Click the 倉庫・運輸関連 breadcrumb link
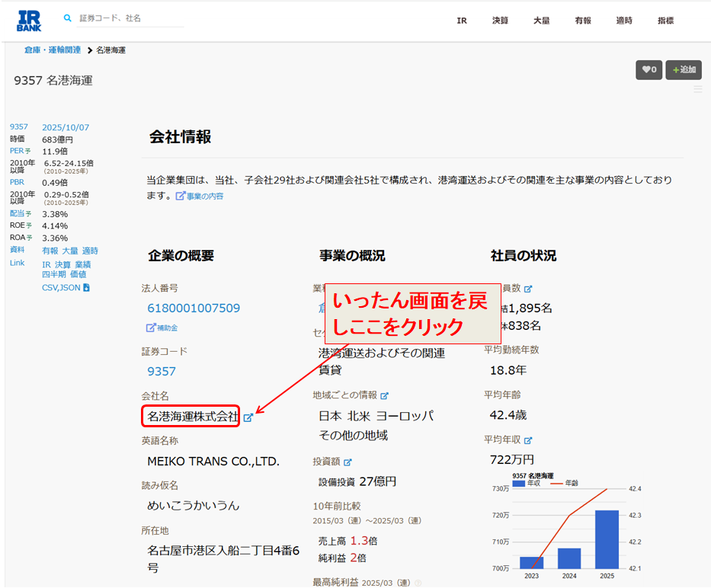The height and width of the screenshot is (588, 711). (x=53, y=50)
